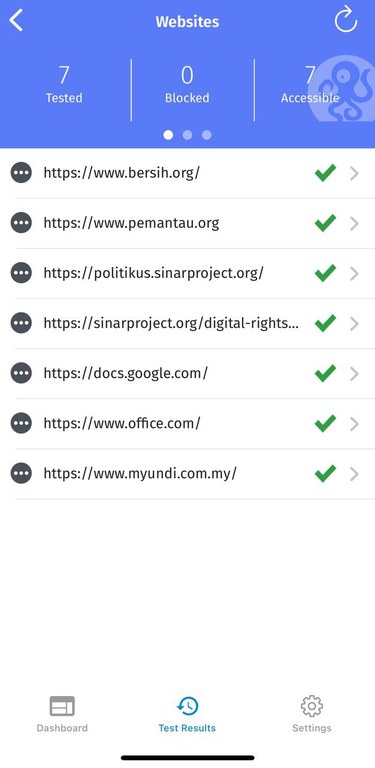Switch to the Dashboard tab

[62, 714]
